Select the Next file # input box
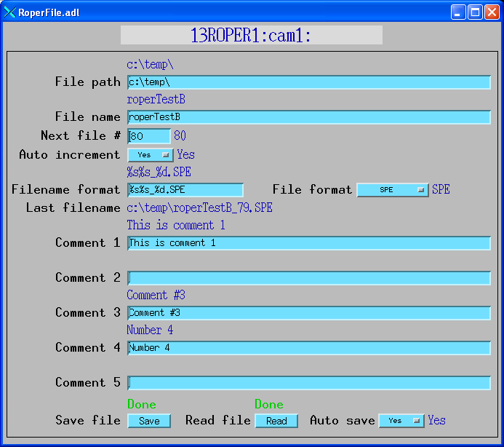504x447 pixels. 149,136
